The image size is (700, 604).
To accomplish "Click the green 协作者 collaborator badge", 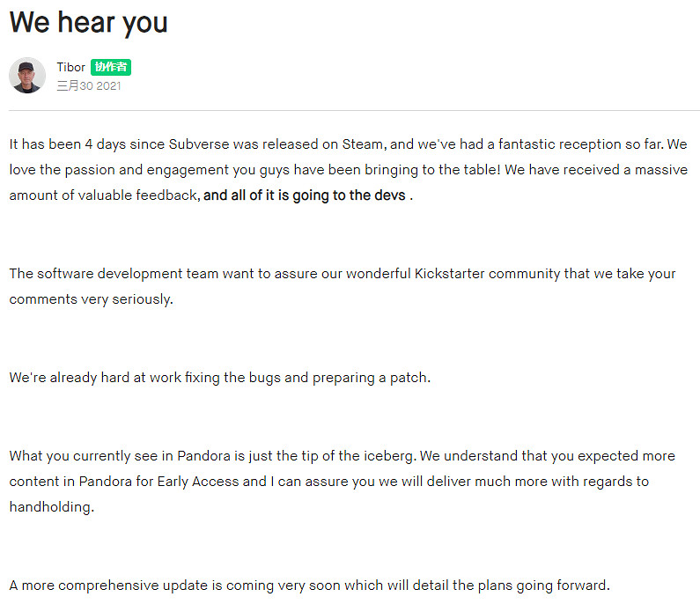I will (x=111, y=68).
